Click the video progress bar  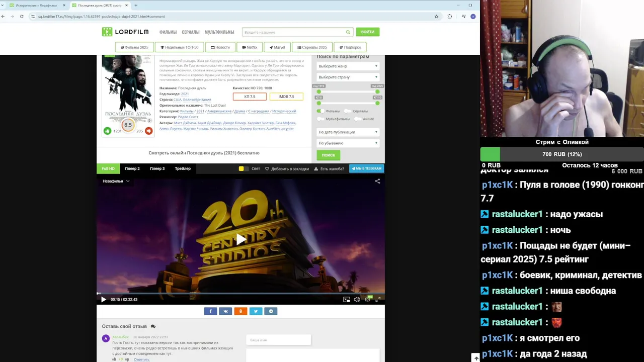pyautogui.click(x=240, y=293)
